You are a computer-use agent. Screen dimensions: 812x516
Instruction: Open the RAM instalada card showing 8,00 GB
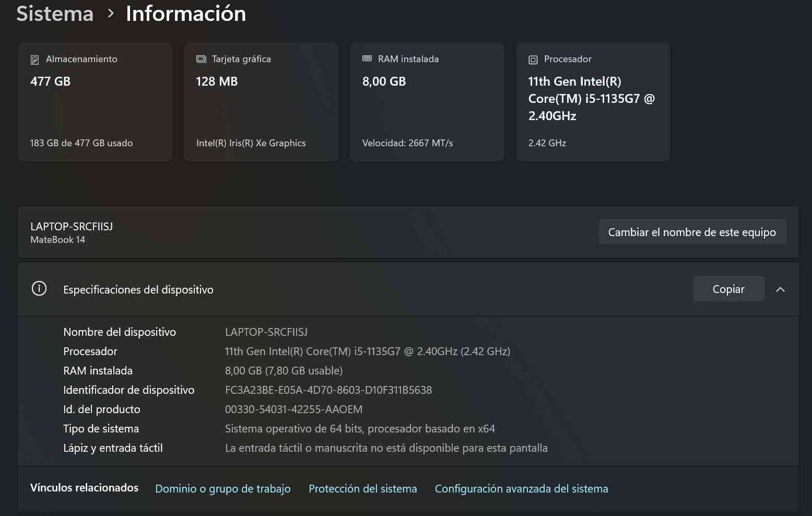(x=427, y=102)
